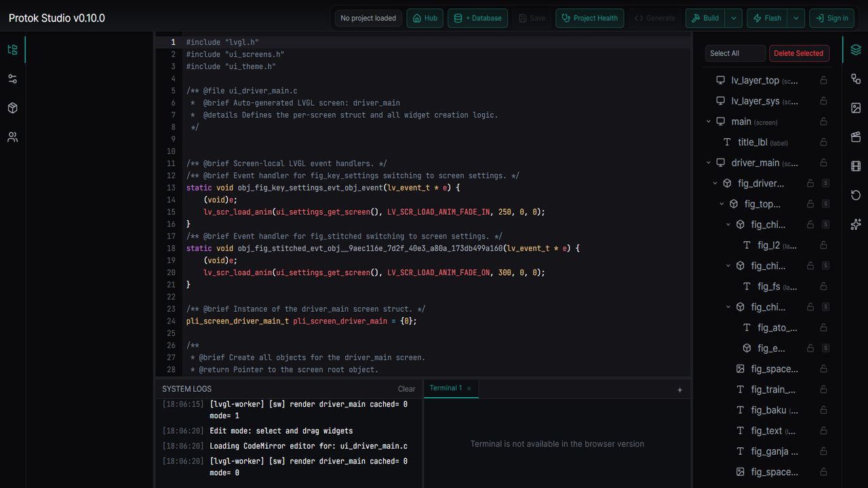Toggle the S badge on fig_top row
The height and width of the screenshot is (488, 868).
pyautogui.click(x=825, y=204)
